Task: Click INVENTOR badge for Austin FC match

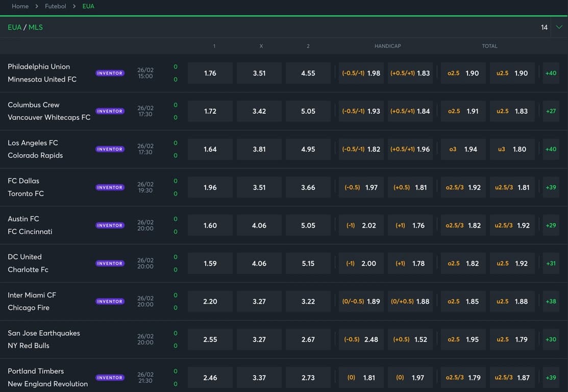Action: [110, 225]
